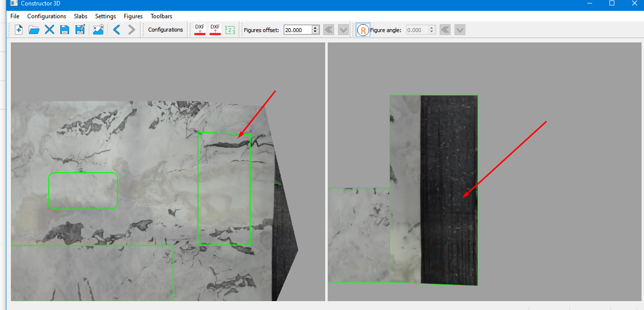Viewport: 644px width, 310px height.
Task: Click the new file icon
Action: pos(18,30)
